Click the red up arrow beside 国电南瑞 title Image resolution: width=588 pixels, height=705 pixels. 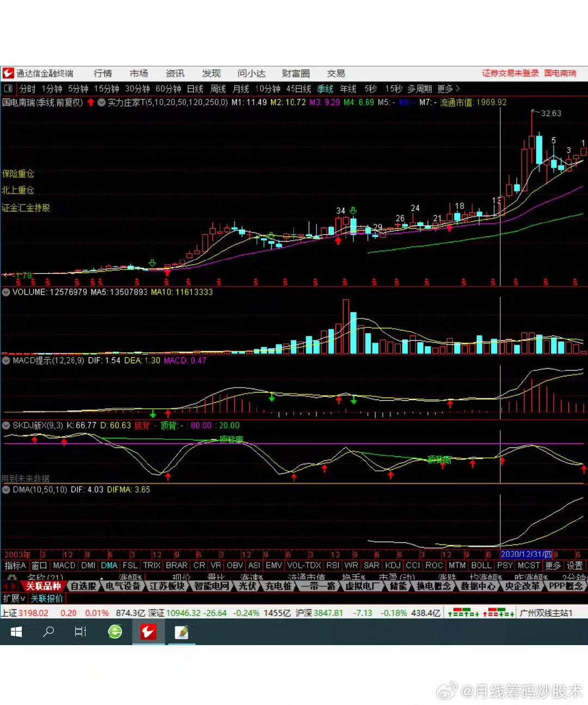[90, 102]
